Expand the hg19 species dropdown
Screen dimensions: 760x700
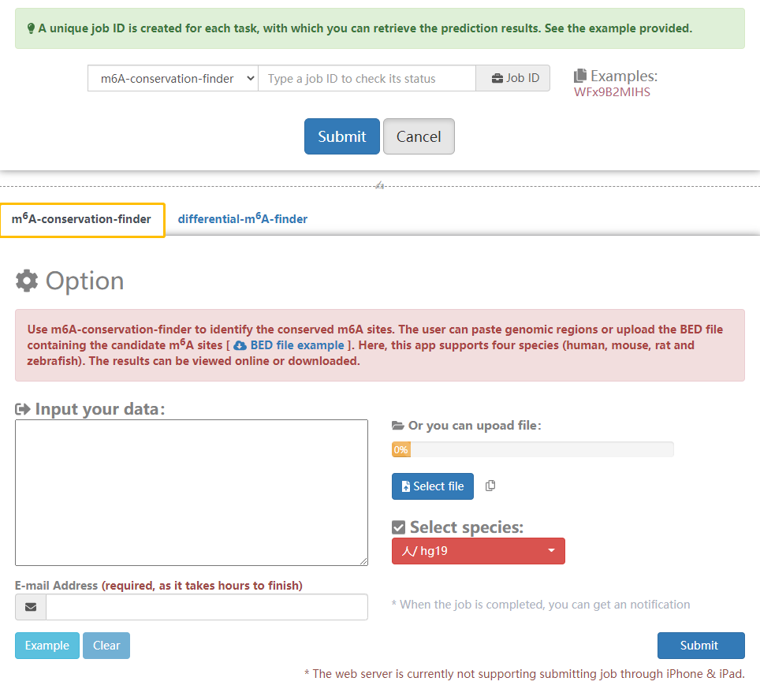[x=478, y=551]
